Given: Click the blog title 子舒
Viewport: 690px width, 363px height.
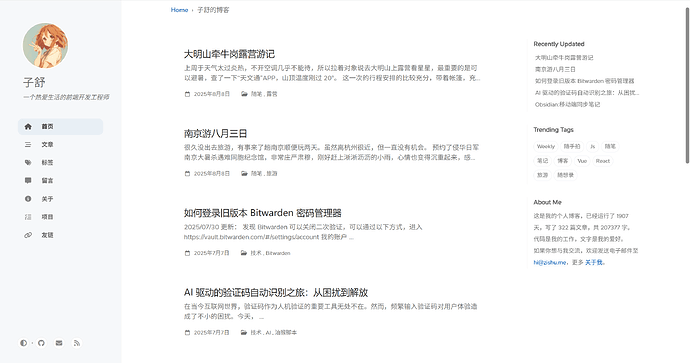Looking at the screenshot, I should (x=34, y=82).
